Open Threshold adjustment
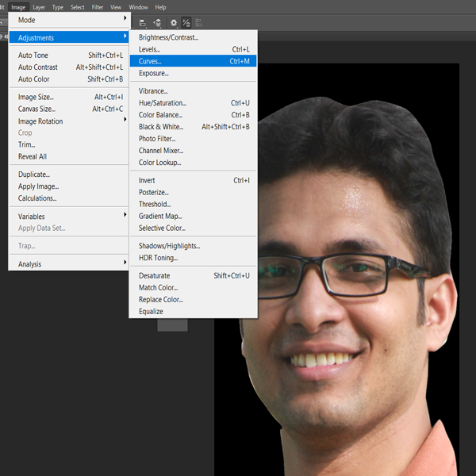The width and height of the screenshot is (476, 476). coord(194,204)
